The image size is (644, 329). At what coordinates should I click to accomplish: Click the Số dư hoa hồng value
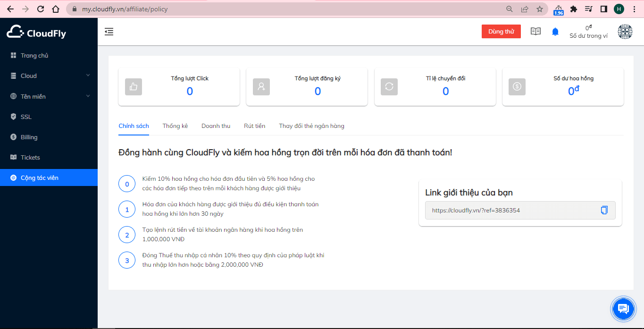(573, 91)
